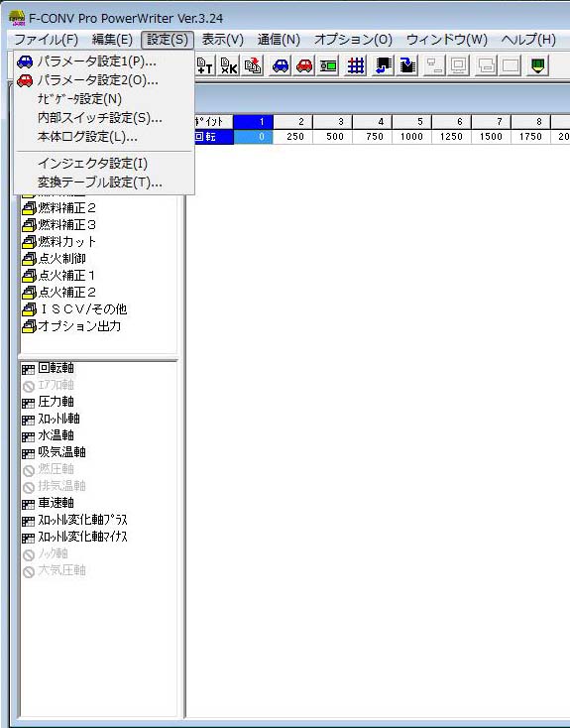Click the red car toolbar icon
Viewport: 570px width, 728px height.
[x=304, y=65]
